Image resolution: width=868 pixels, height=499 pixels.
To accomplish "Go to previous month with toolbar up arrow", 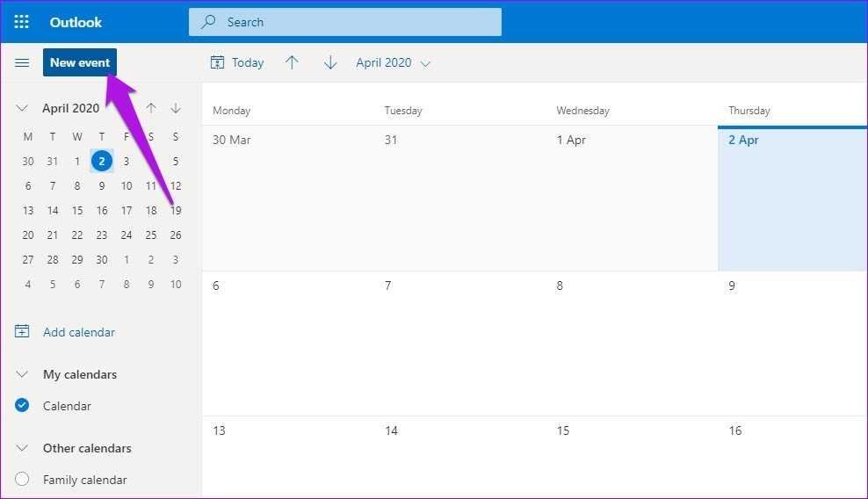I will [x=293, y=63].
